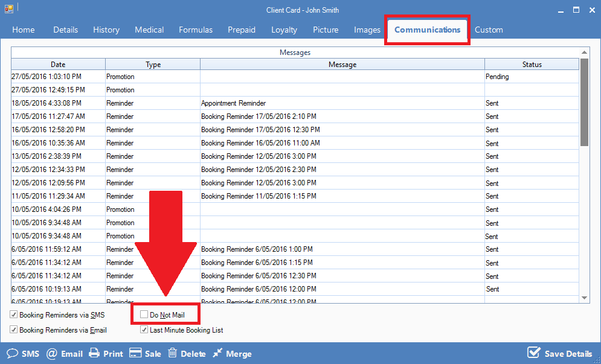Click the Save Details checkmark icon

(x=533, y=353)
